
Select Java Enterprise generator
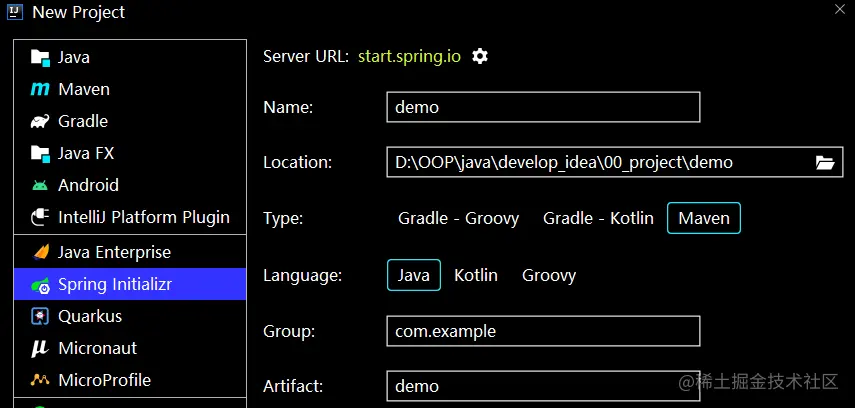tap(130, 252)
